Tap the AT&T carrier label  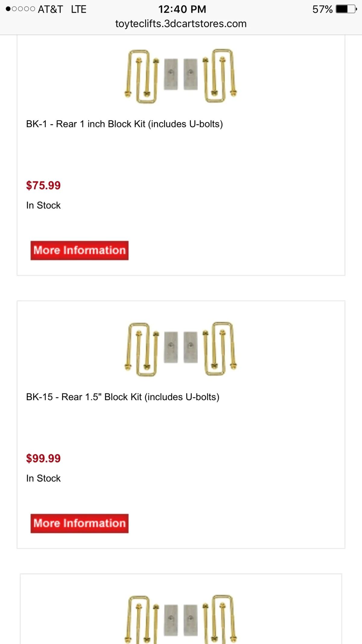50,9
